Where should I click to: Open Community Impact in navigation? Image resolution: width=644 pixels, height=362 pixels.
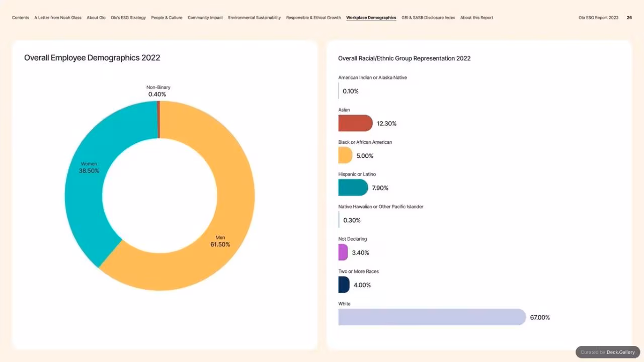pos(205,18)
